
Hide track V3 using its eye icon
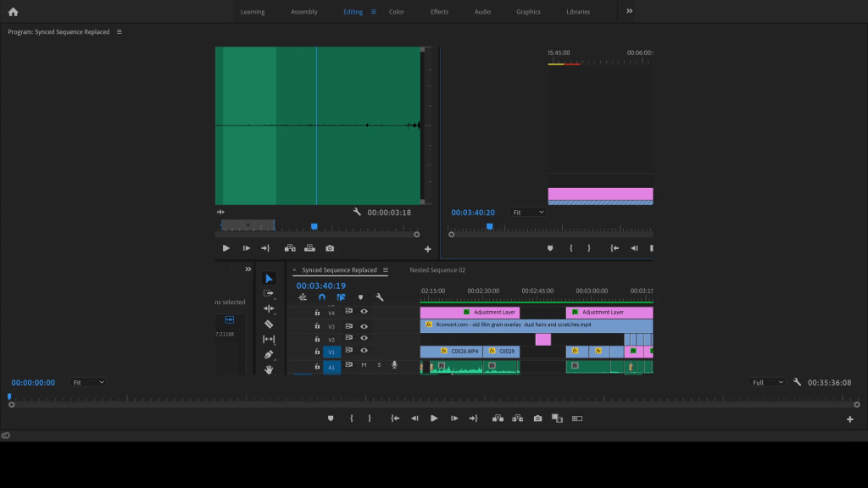364,326
